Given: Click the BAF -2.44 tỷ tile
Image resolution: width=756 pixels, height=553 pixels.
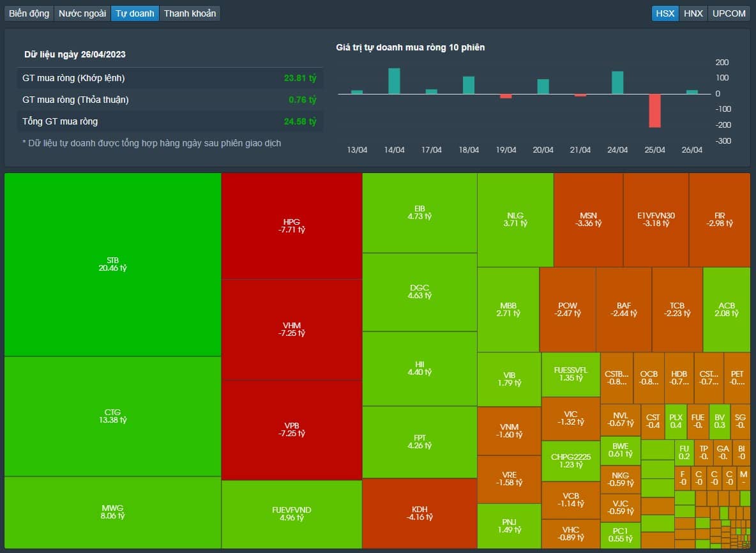Looking at the screenshot, I should [x=623, y=310].
